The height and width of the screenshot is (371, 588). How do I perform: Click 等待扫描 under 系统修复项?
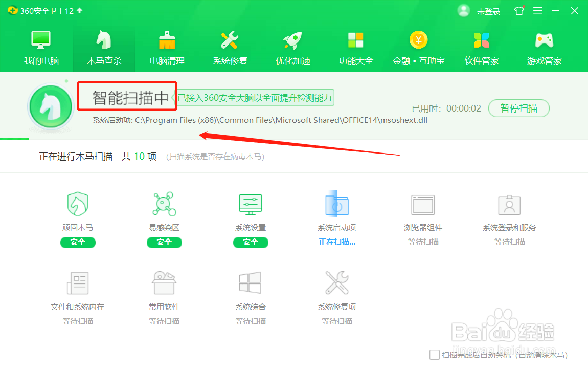[337, 321]
